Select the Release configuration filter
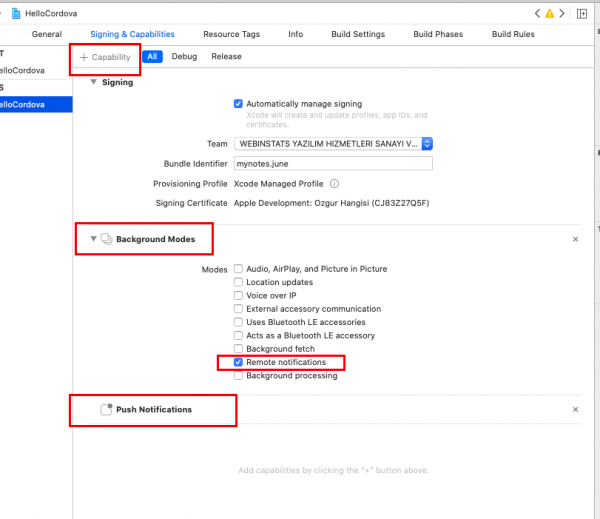600x519 pixels. tap(226, 57)
